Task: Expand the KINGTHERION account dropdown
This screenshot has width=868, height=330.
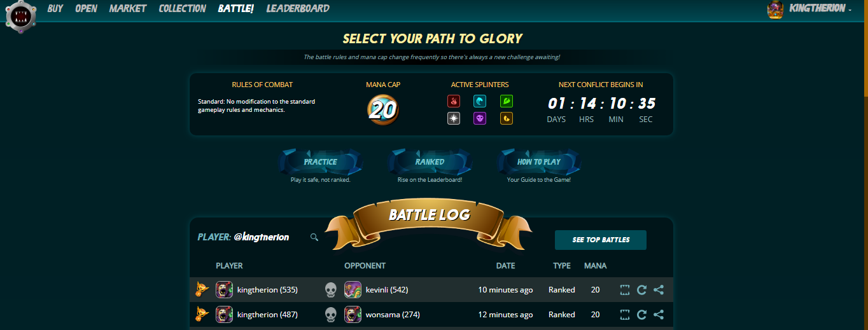Action: click(820, 9)
